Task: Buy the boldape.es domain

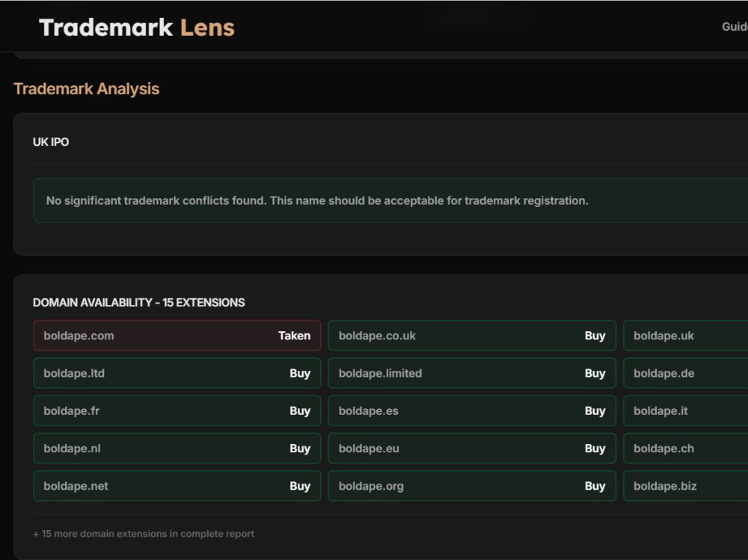Action: 595,411
